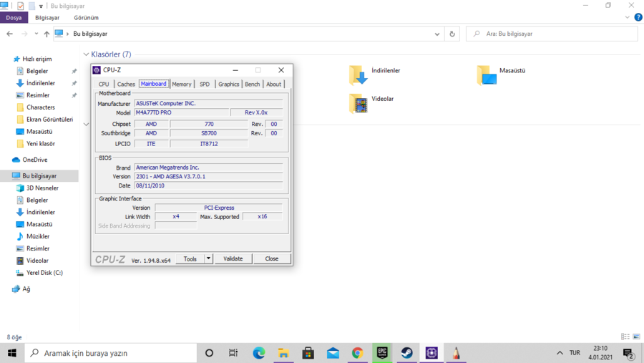The width and height of the screenshot is (644, 363).
Task: Open the Videolar folder in main pane
Action: click(371, 103)
